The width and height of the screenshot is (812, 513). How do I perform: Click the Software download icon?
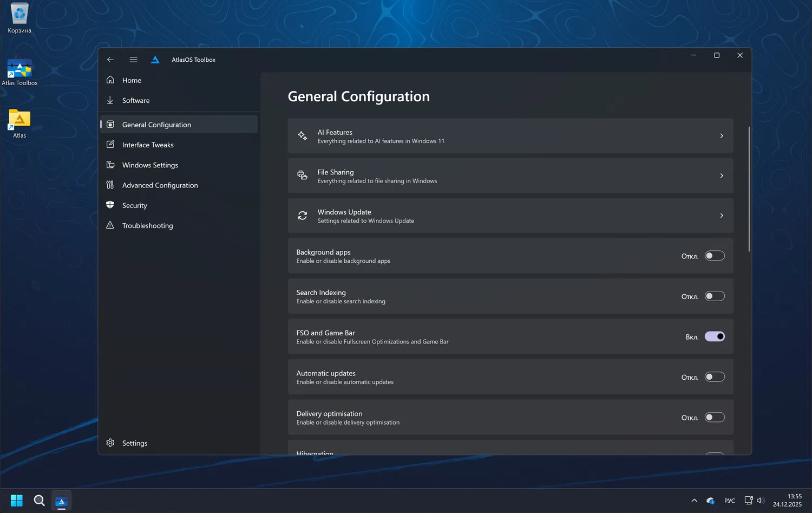click(110, 100)
